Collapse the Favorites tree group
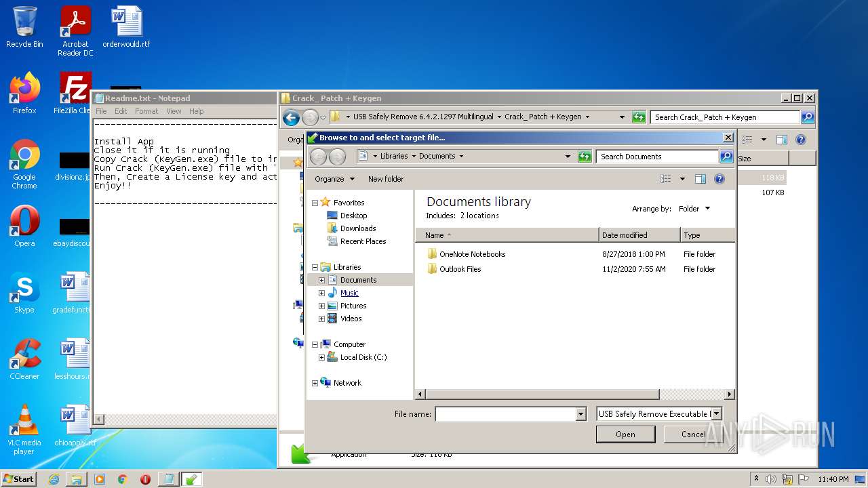Viewport: 868px width, 488px height. tap(315, 203)
